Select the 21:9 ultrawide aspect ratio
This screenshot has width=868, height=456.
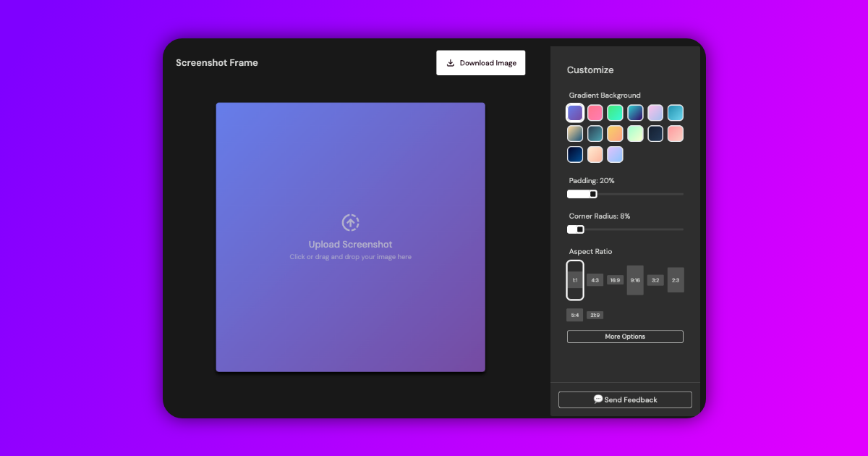point(595,316)
